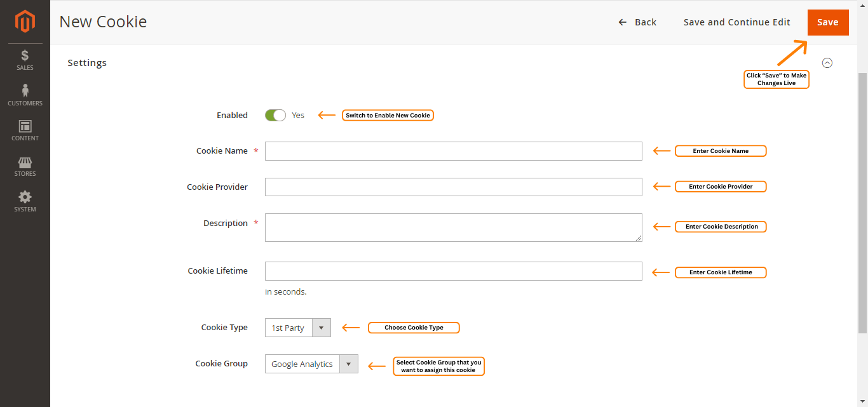868x407 pixels.
Task: Click the "Yes" label beside toggle
Action: [298, 115]
